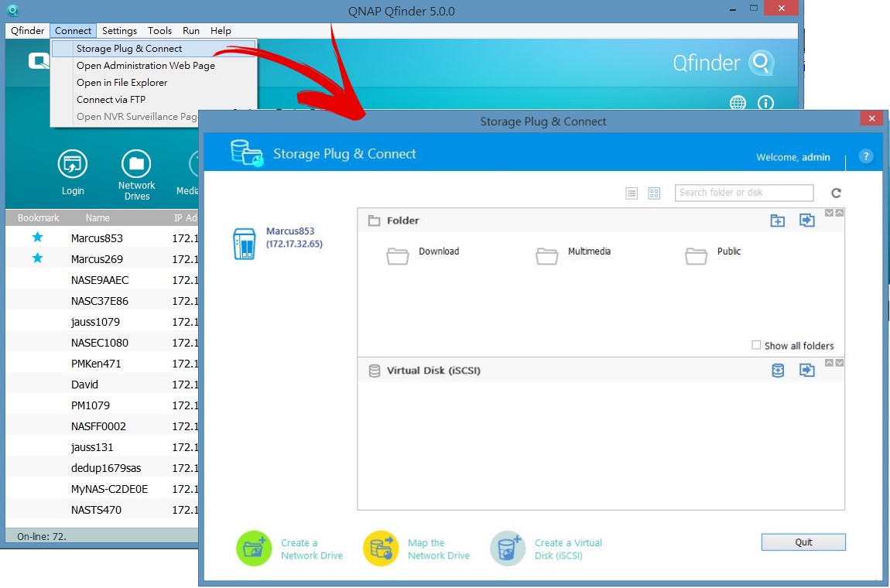Screen dimensions: 890x588
Task: Click the add virtual disk icon in iSCSI header
Action: 778,371
